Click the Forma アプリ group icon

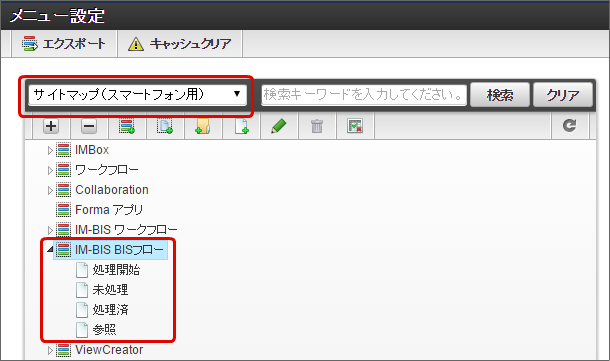[x=63, y=210]
